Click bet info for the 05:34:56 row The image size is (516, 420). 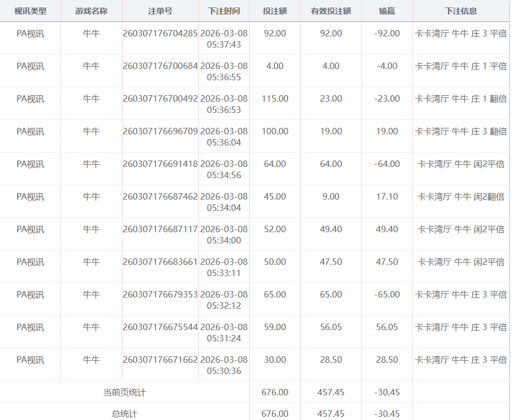coord(460,164)
